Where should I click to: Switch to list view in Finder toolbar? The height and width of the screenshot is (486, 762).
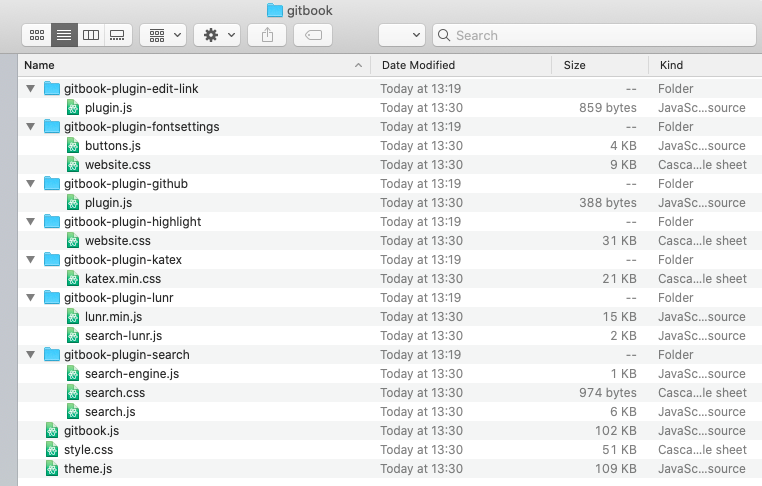click(64, 35)
